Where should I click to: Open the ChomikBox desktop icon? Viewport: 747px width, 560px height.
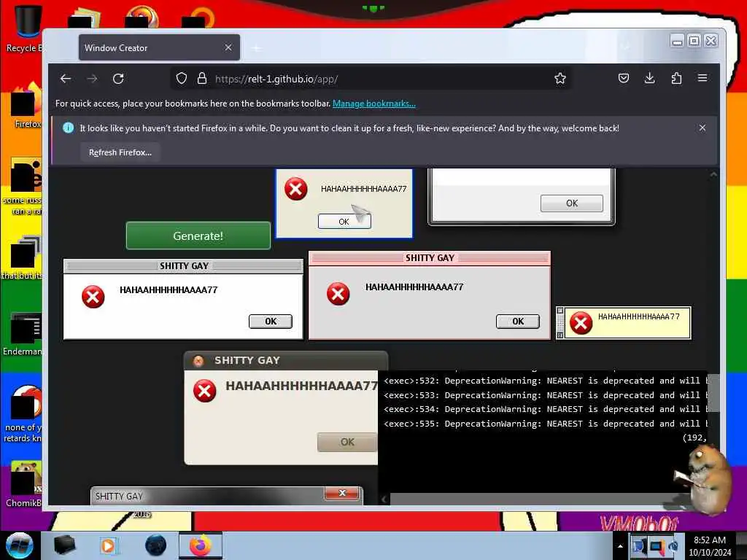[x=24, y=483]
